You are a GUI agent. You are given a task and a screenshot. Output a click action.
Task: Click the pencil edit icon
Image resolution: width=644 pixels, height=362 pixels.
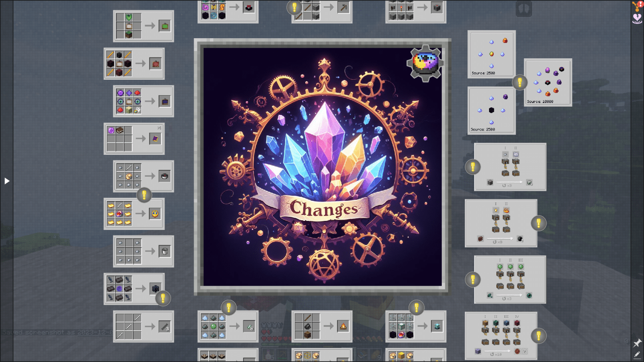[x=637, y=355]
